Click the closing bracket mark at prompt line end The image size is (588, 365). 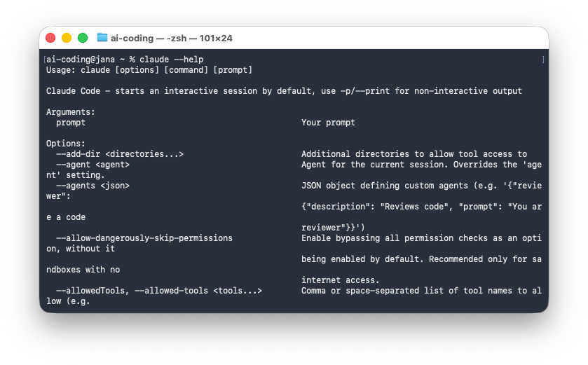coord(542,60)
